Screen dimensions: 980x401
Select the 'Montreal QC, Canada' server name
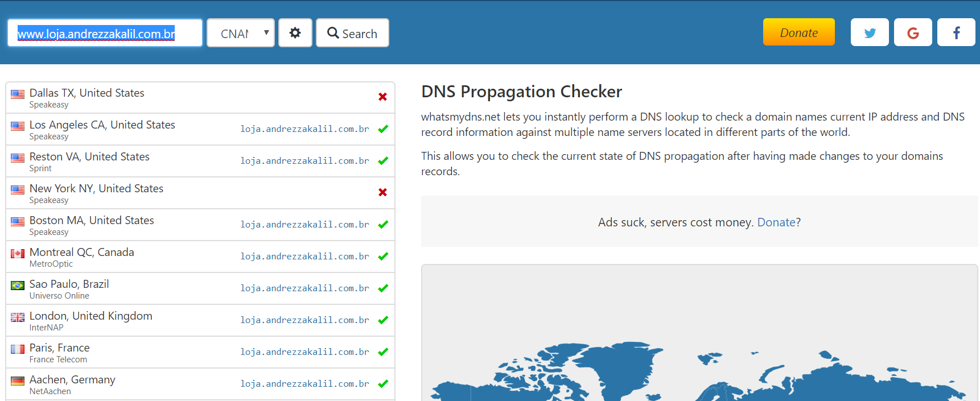pyautogui.click(x=82, y=252)
